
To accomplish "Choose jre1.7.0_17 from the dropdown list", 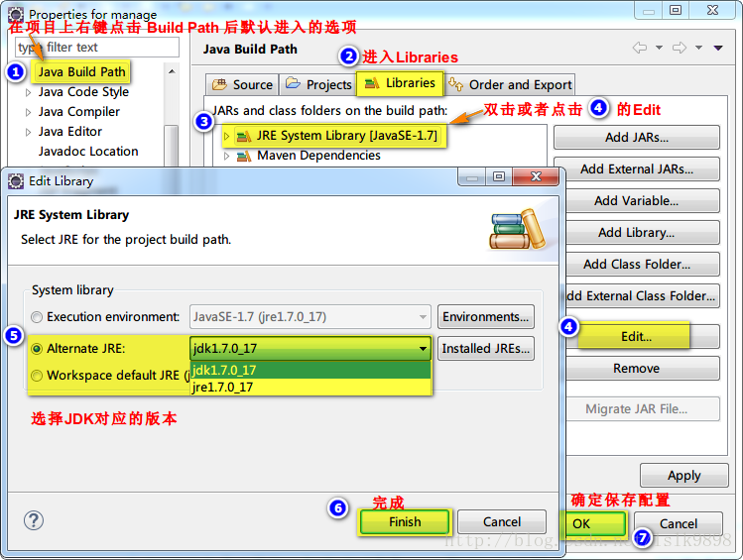I will coord(310,387).
